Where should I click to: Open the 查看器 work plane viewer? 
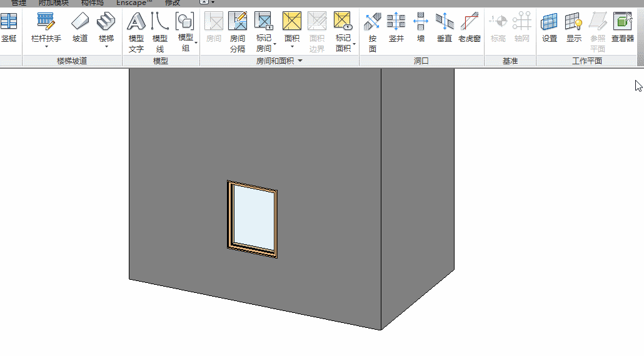(x=623, y=27)
